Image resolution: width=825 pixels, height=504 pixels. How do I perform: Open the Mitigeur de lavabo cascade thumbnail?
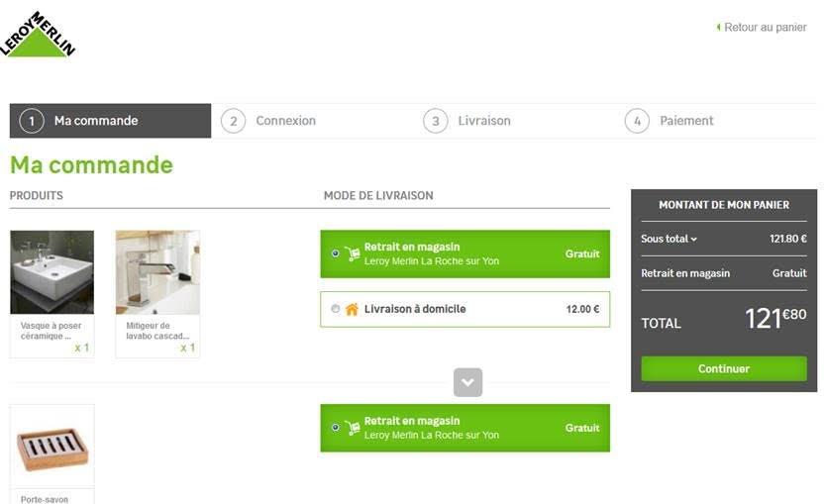pos(157,272)
